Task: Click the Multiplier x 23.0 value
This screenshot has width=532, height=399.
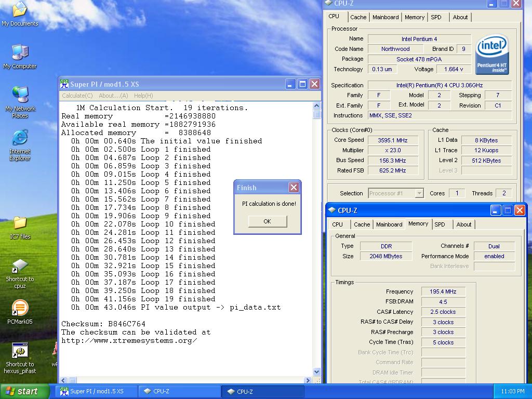Action: click(x=393, y=150)
